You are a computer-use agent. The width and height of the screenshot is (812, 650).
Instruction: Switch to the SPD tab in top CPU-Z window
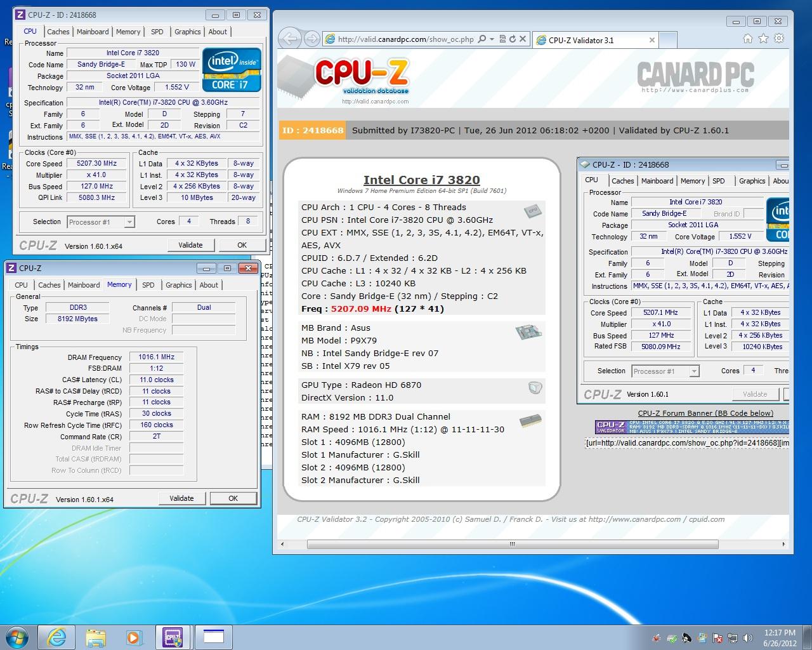[157, 32]
